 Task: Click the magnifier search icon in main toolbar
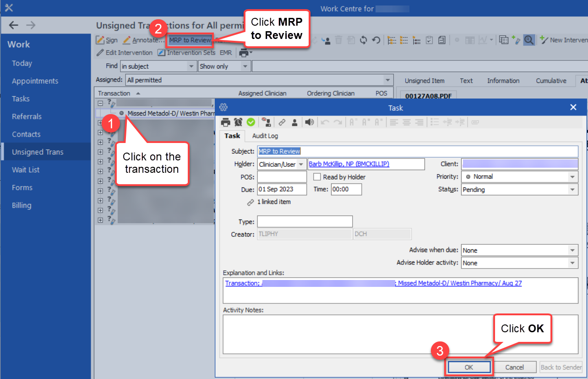pyautogui.click(x=528, y=40)
